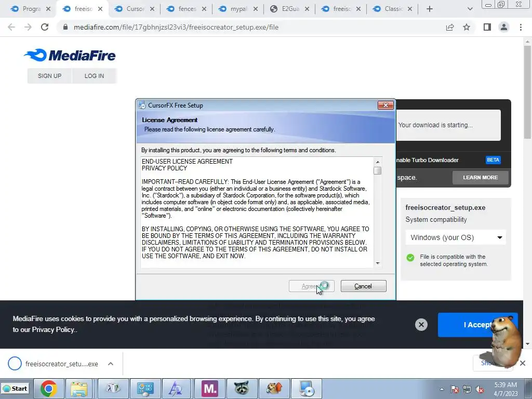Open Chrome's three-dot menu

(521, 27)
